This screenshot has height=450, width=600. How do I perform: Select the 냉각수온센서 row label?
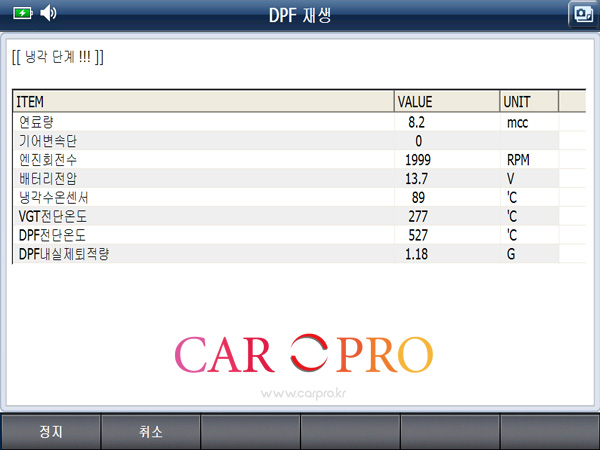[54, 197]
